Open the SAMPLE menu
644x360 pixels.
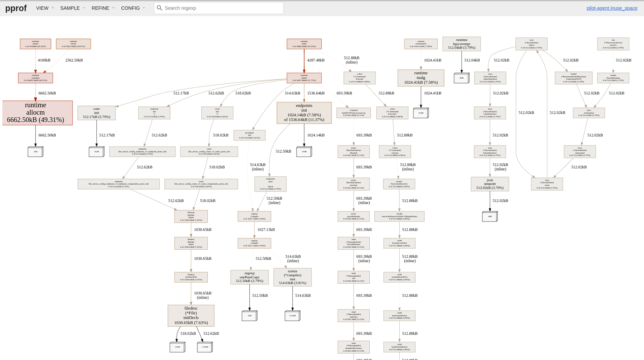click(70, 8)
